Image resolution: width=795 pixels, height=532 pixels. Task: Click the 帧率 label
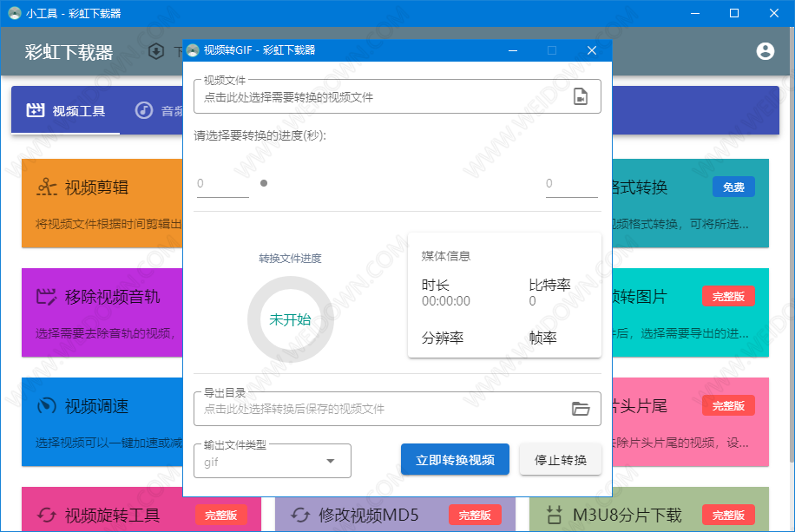pos(542,338)
